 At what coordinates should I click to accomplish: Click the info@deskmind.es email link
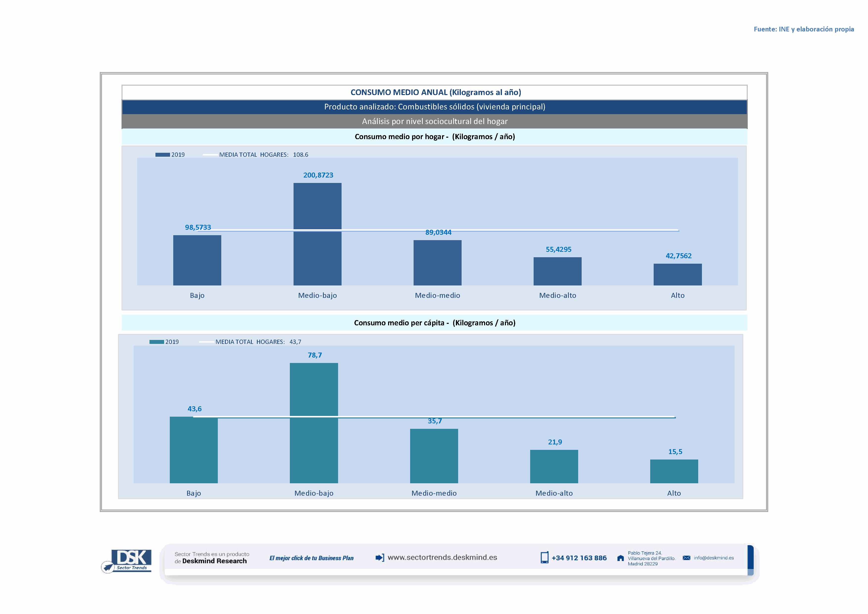pos(714,558)
